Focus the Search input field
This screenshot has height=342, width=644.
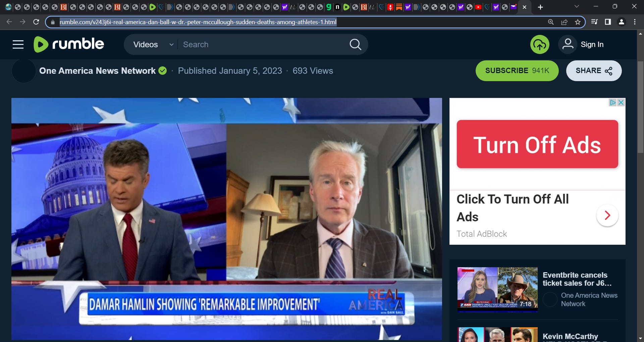263,45
